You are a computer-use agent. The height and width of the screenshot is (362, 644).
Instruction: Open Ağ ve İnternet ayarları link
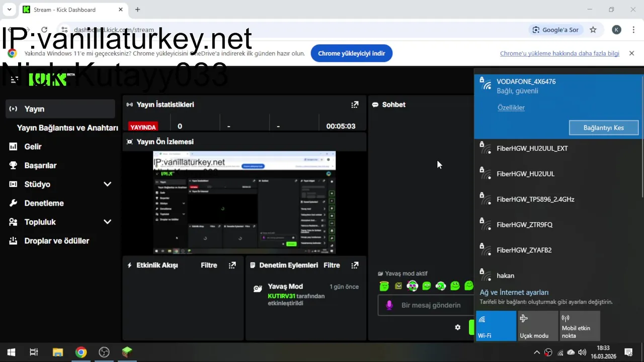(514, 293)
